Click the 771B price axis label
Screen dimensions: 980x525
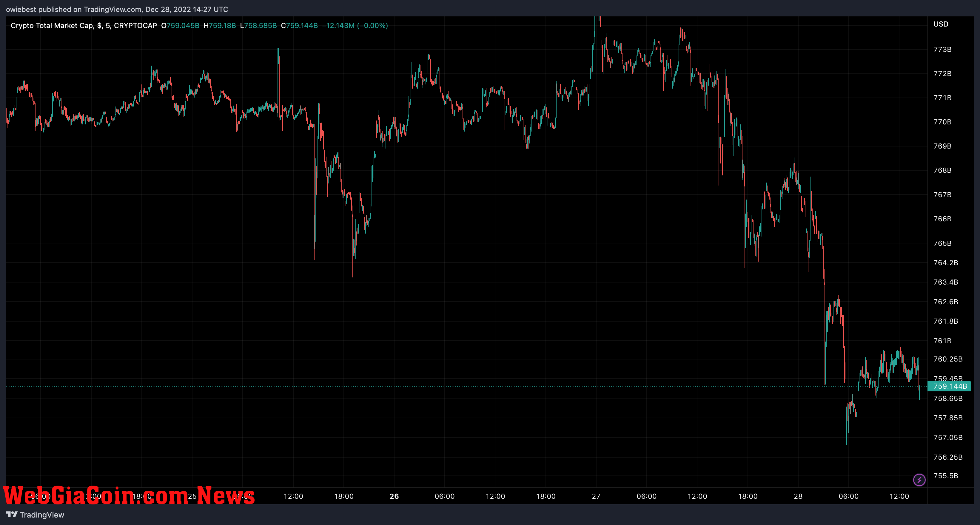click(942, 98)
